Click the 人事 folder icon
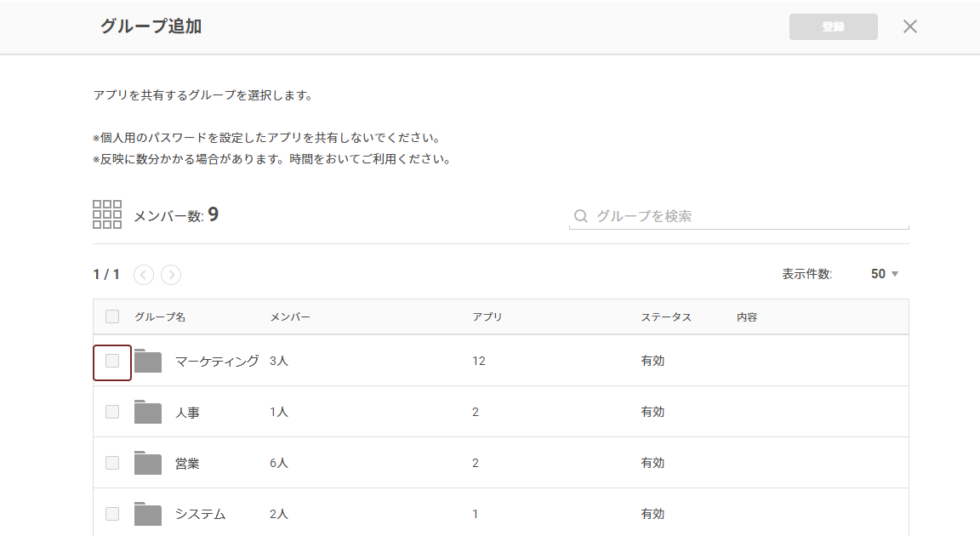 [x=148, y=413]
